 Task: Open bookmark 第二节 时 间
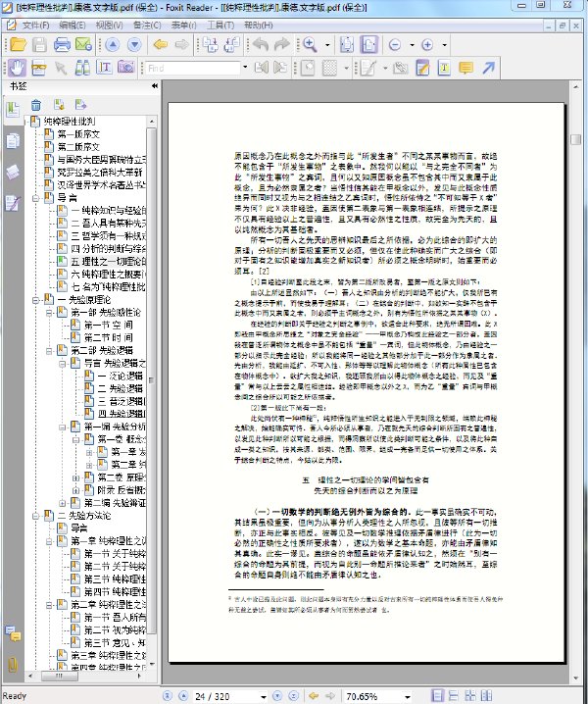pyautogui.click(x=108, y=337)
